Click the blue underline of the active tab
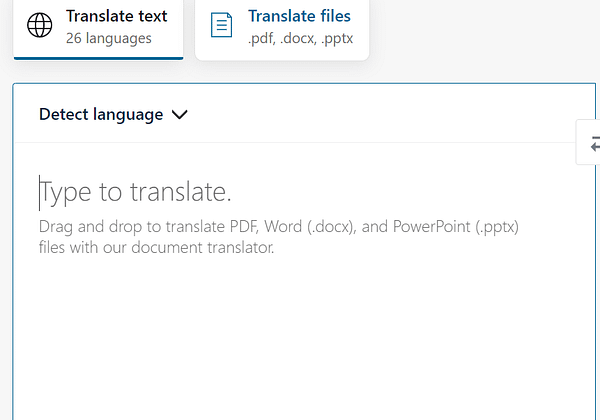Screen dimensions: 600x420 tap(98, 58)
